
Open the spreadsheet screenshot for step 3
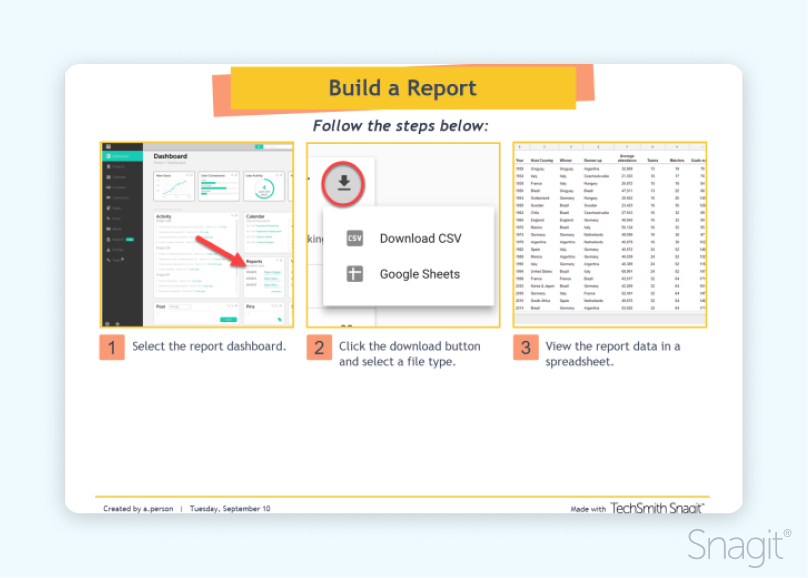pyautogui.click(x=610, y=235)
